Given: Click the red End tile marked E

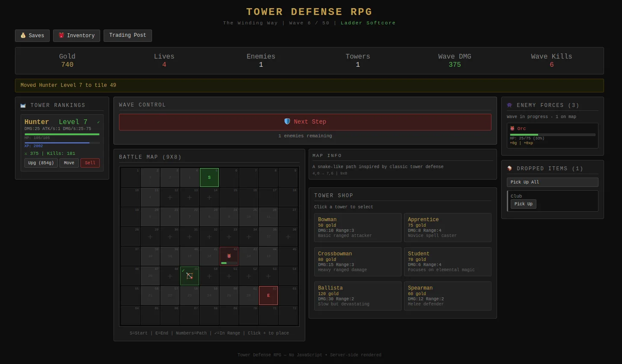Looking at the screenshot, I should pos(268,296).
